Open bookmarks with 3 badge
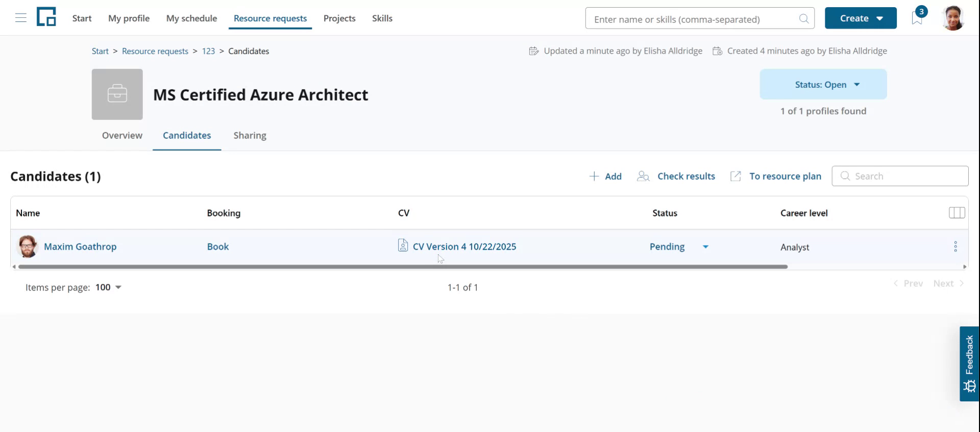980x432 pixels. tap(917, 18)
